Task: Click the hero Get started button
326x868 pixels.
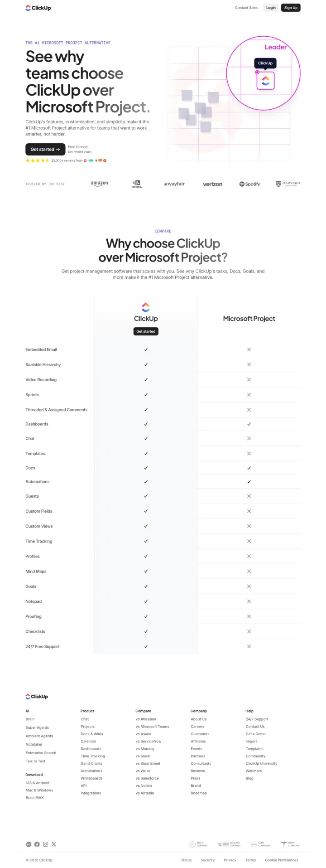Action: click(x=45, y=149)
